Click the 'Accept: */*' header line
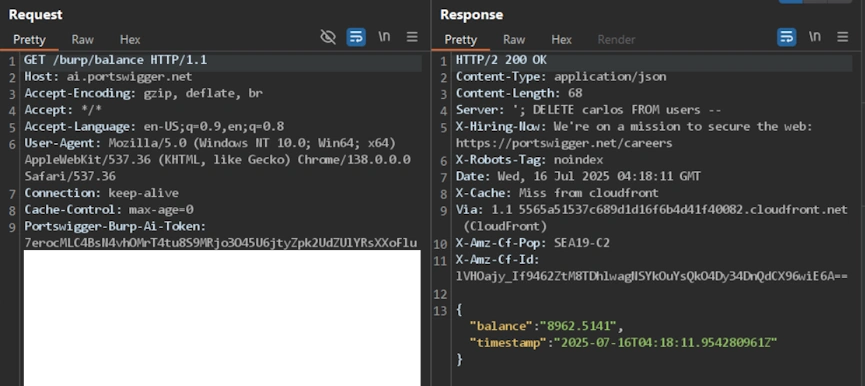 click(x=63, y=110)
